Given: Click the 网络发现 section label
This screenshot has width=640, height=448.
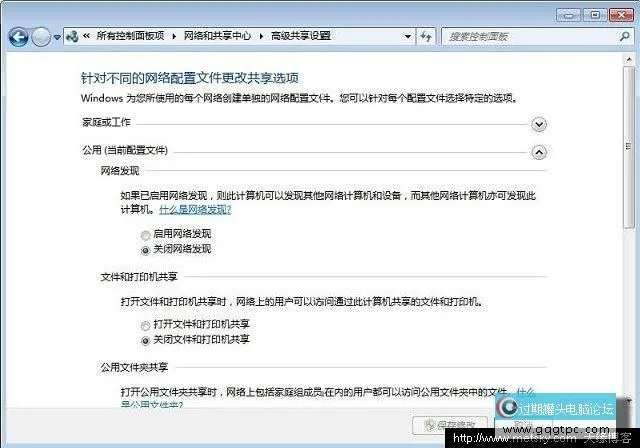Looking at the screenshot, I should 120,171.
